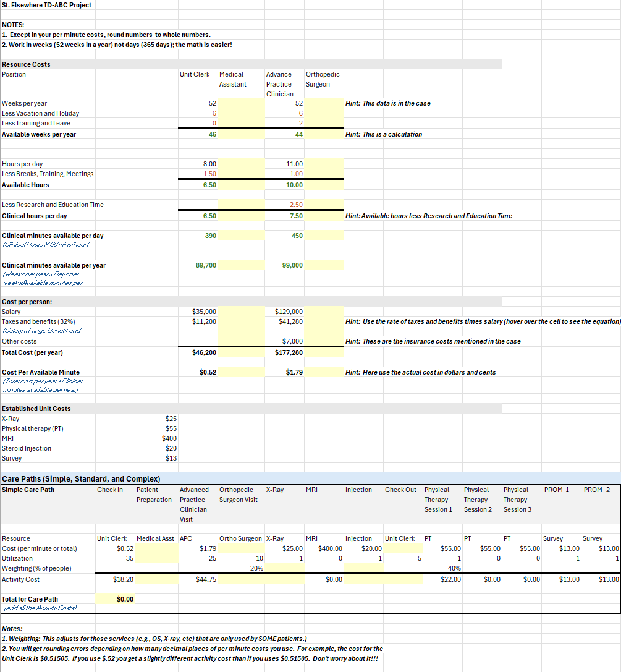
Task: Click Unit Clerk hours per day 8.00
Action: (198, 164)
